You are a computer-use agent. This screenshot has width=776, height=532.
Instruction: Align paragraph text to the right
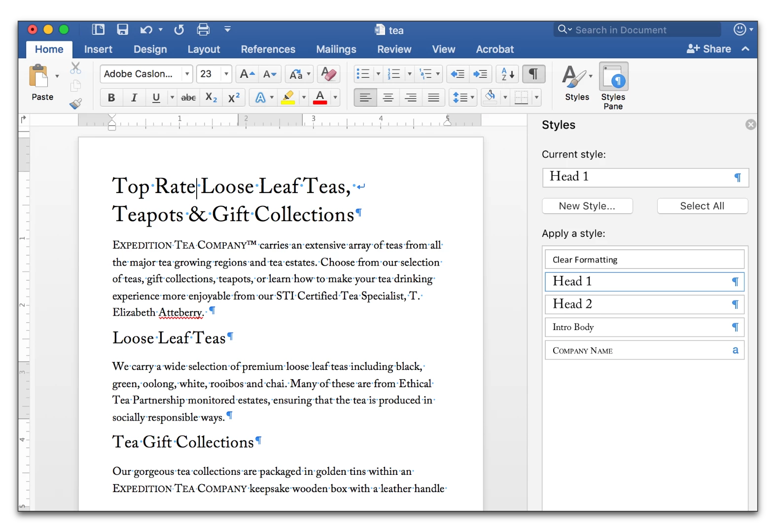coord(411,98)
